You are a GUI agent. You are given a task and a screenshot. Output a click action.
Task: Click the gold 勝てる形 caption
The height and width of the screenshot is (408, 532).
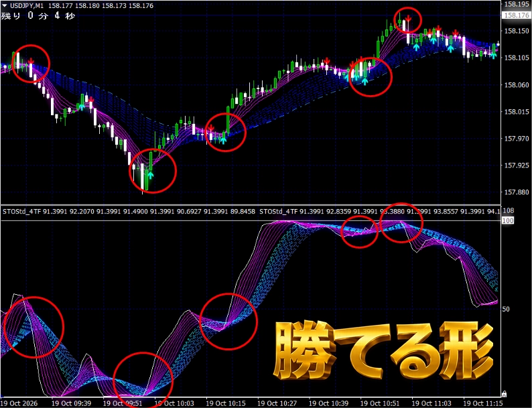384,350
